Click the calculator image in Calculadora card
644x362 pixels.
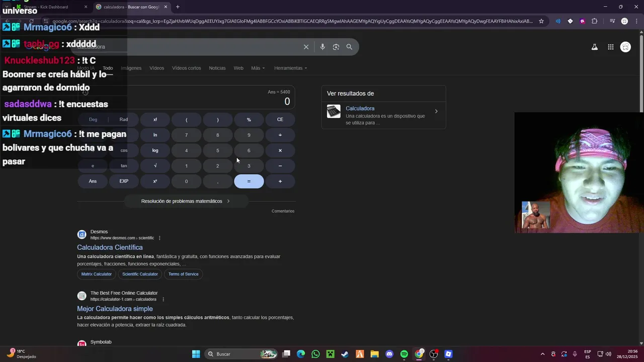(x=334, y=112)
